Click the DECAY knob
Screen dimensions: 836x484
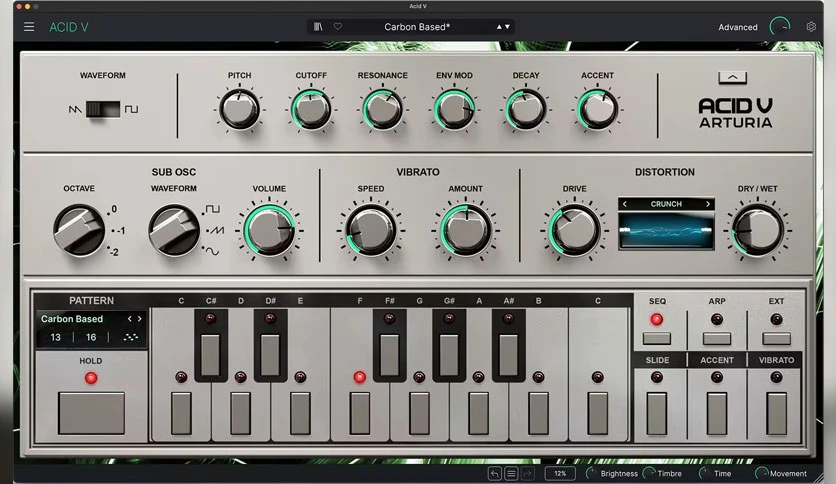point(526,109)
